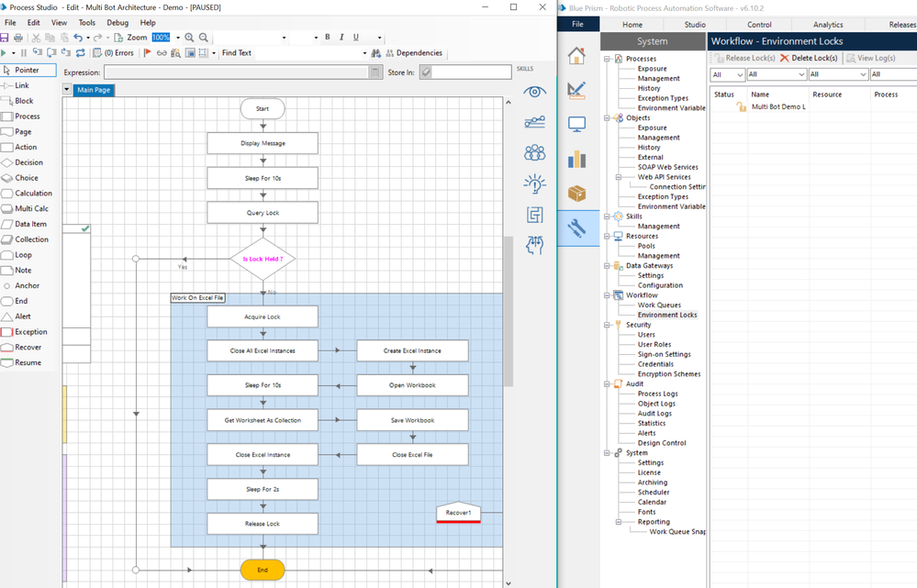917x588 pixels.
Task: Click the Delete Lock(s) button
Action: [809, 58]
